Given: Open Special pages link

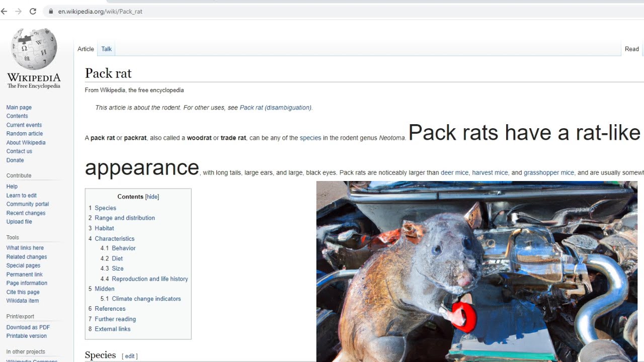Looking at the screenshot, I should 23,265.
